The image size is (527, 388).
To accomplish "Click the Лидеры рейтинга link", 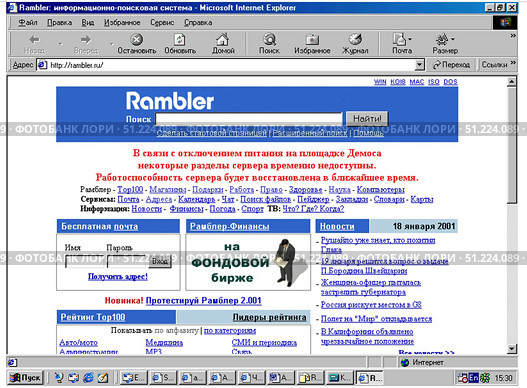I will pos(270,317).
